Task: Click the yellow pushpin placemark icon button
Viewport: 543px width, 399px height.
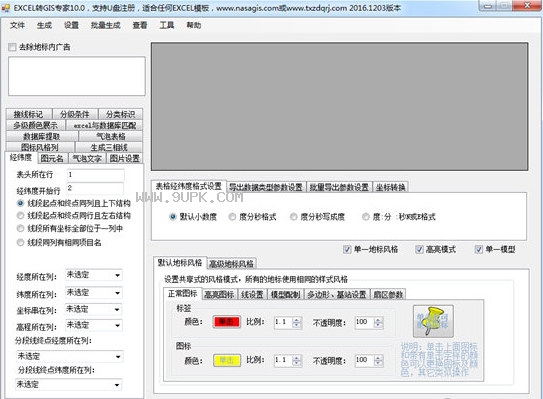Action: pos(433,321)
